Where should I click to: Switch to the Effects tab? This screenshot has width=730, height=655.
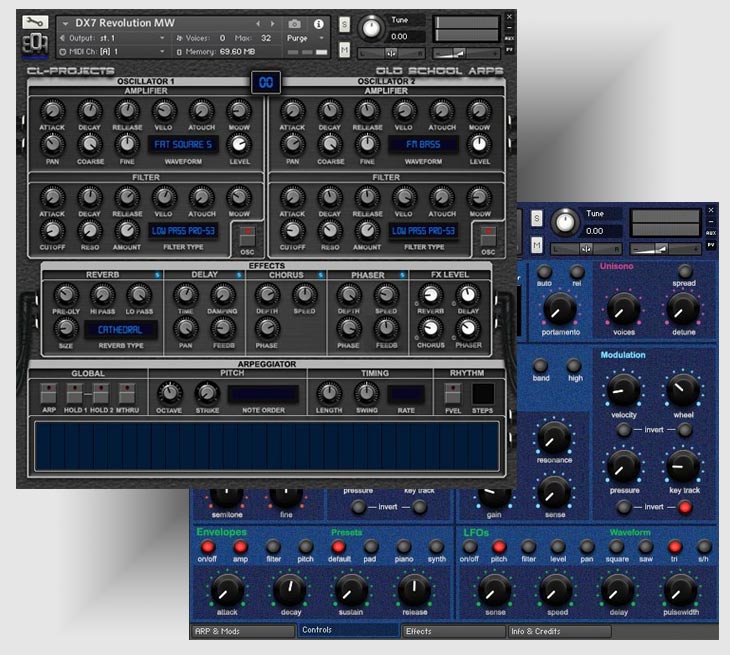(x=452, y=631)
